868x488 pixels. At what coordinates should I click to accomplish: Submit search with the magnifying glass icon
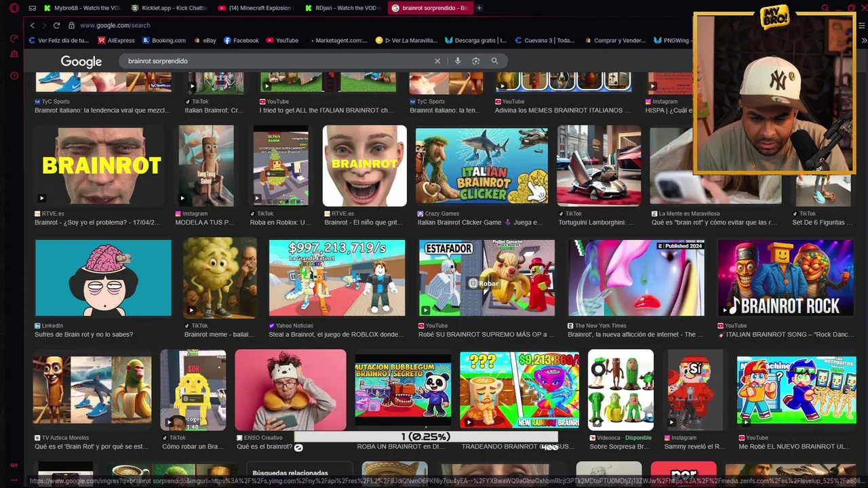(494, 61)
